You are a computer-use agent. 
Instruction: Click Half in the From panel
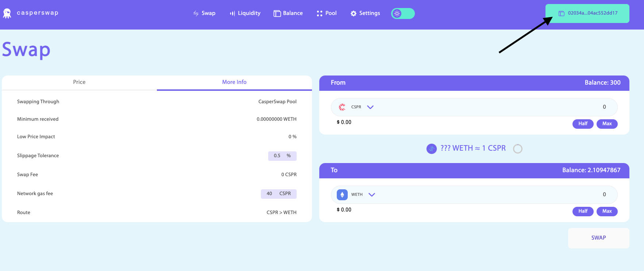[x=583, y=124]
